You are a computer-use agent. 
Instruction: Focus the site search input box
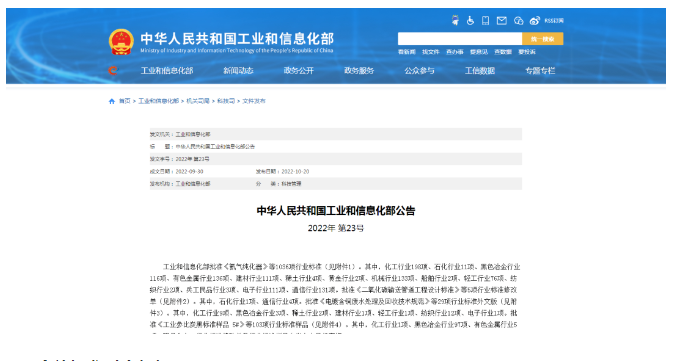pos(460,39)
